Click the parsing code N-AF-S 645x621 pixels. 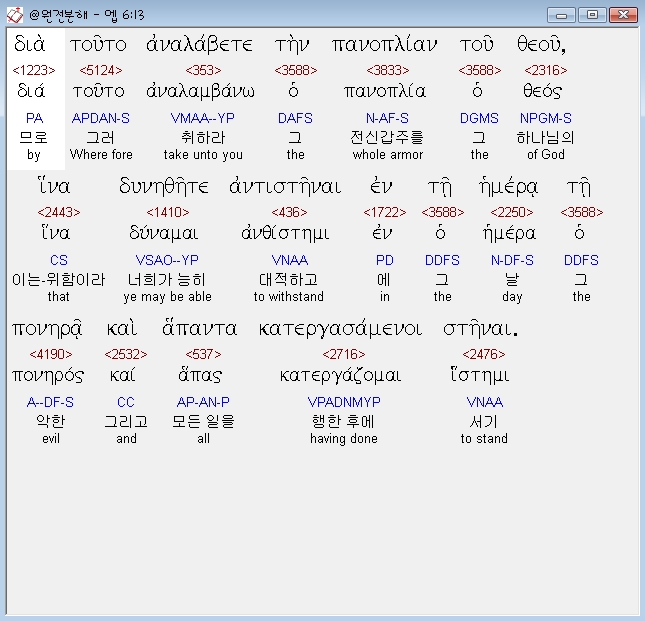click(x=387, y=118)
